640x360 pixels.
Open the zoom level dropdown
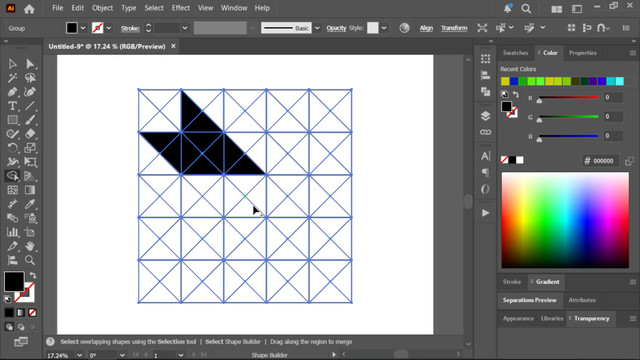point(80,356)
